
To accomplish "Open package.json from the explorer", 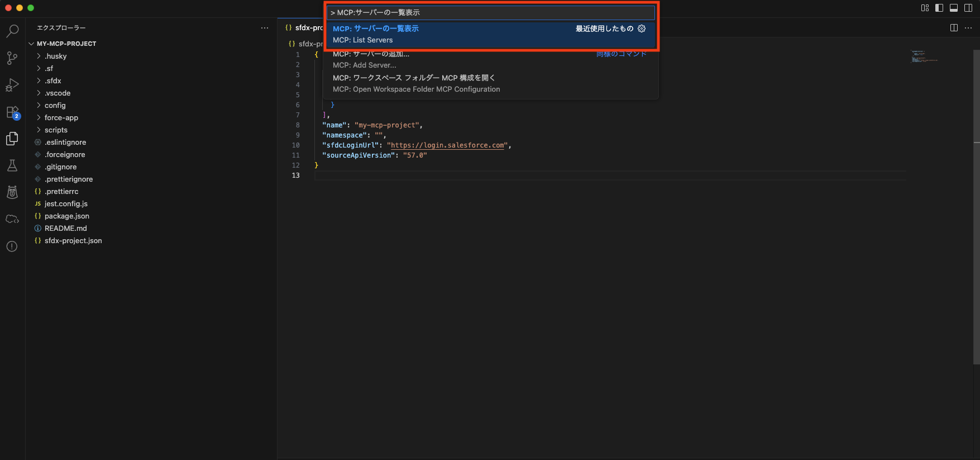I will pyautogui.click(x=66, y=216).
